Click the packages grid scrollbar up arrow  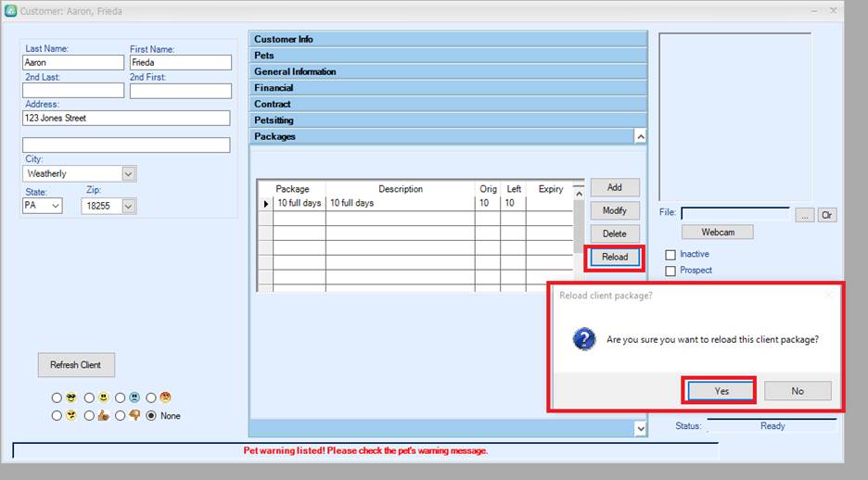[579, 194]
